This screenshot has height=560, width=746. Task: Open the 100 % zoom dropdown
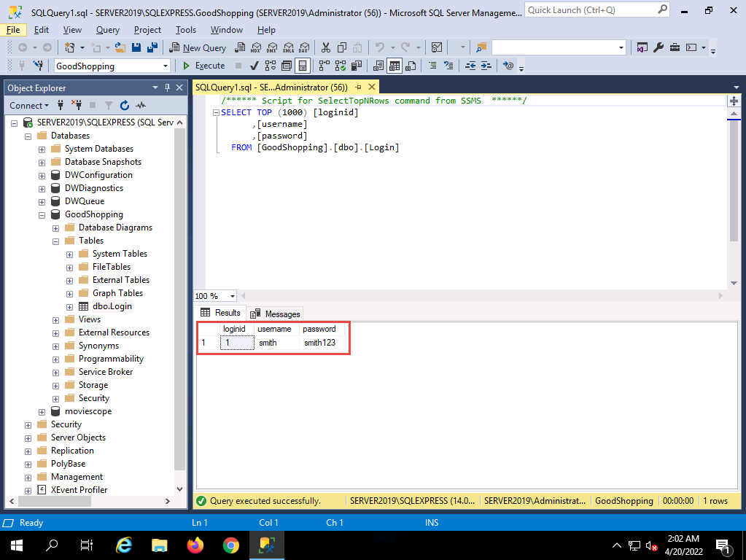pos(233,296)
